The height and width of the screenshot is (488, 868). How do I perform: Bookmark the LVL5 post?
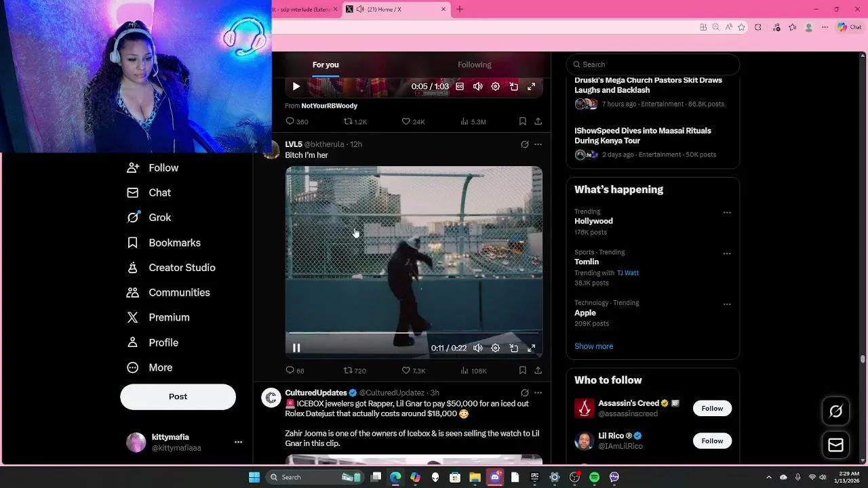pos(522,370)
